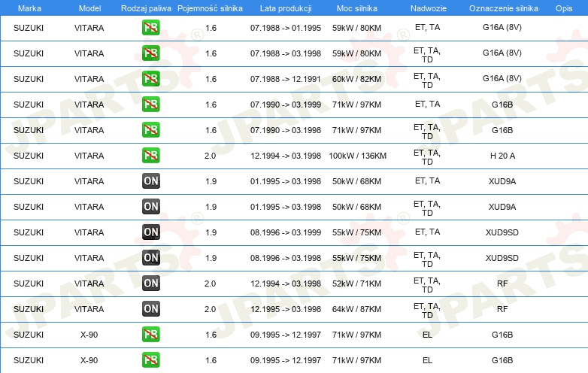The image size is (588, 373).
Task: Click the Oznaczenie silnika column header
Action: 504,8
